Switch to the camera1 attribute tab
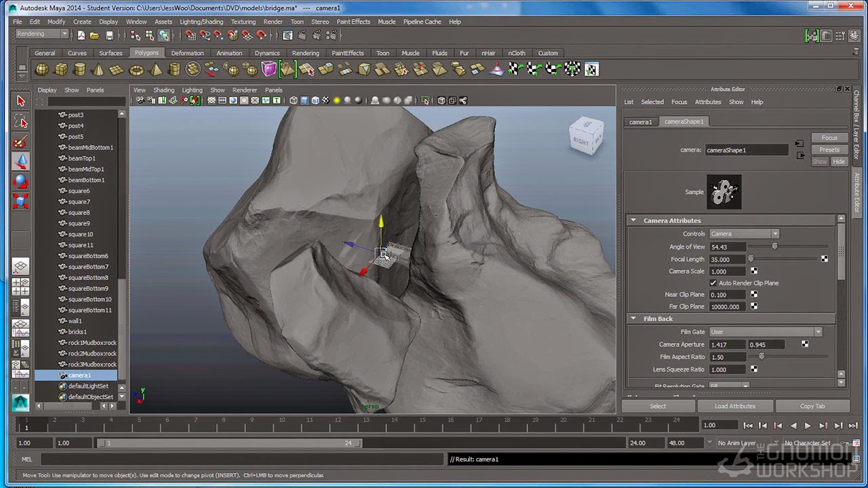Viewport: 868px width, 488px height. (x=640, y=122)
